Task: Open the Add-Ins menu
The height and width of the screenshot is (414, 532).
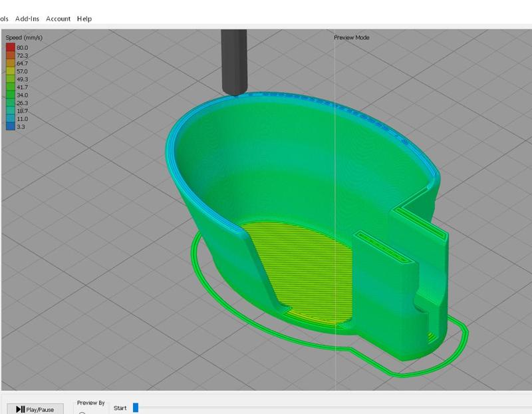Action: [28, 19]
